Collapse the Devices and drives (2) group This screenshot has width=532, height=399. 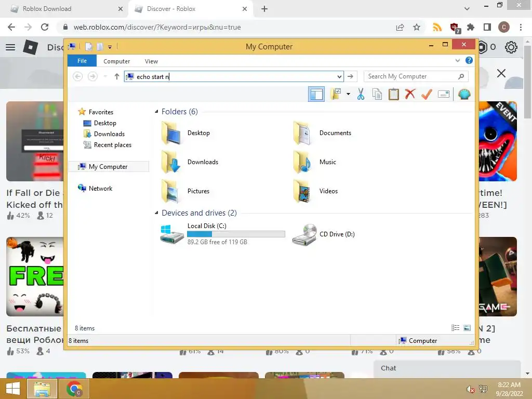[x=156, y=212]
